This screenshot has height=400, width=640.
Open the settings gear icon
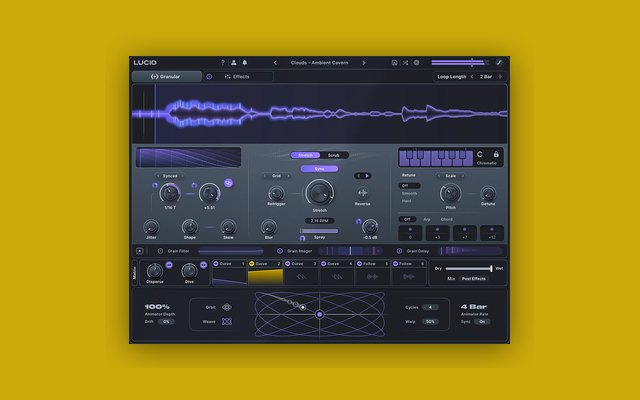(416, 63)
